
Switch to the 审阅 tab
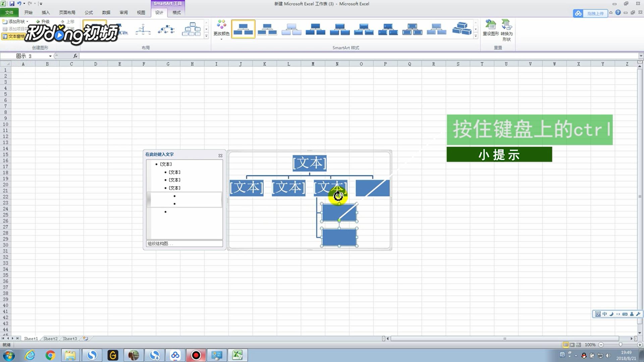tap(123, 12)
